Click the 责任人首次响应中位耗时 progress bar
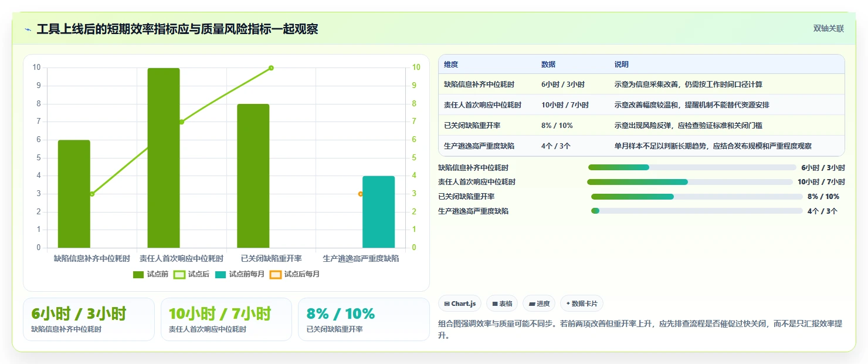Viewport: 868px width, 364px height. point(690,182)
